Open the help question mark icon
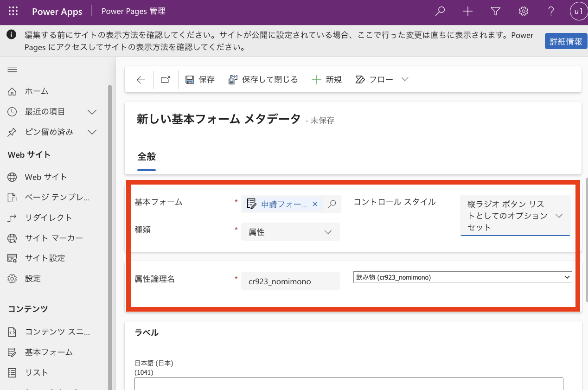The height and width of the screenshot is (390, 588). [x=551, y=12]
